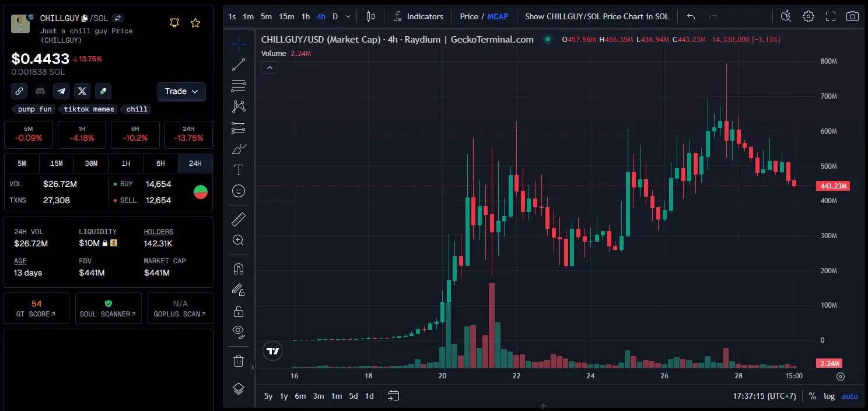
Task: Click the tiktok memes tag
Action: click(89, 109)
